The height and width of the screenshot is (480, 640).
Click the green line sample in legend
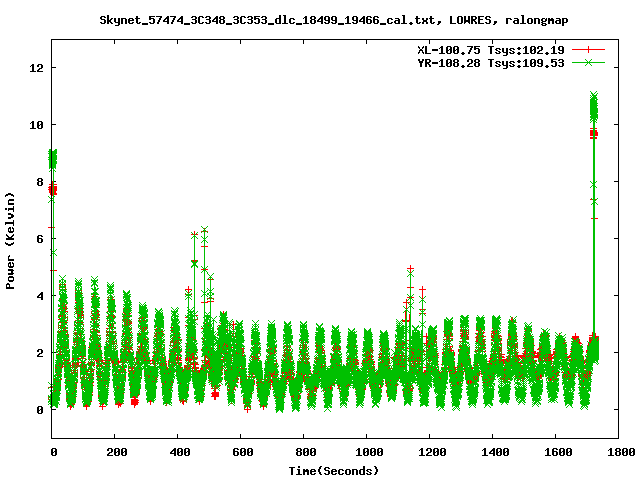pos(588,63)
